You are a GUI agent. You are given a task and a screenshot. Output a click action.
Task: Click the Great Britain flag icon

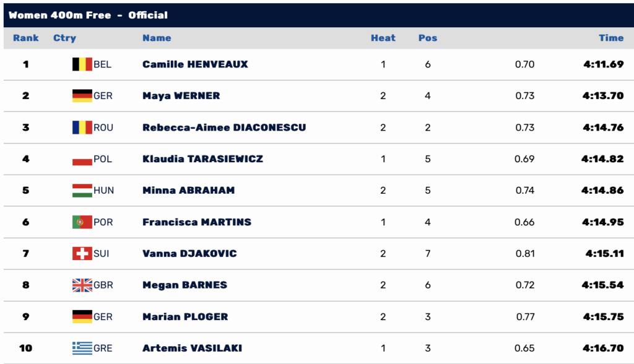point(82,285)
